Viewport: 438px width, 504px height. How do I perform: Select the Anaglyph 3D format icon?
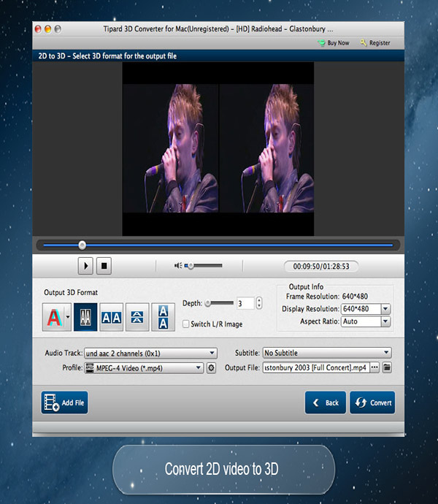click(x=53, y=316)
